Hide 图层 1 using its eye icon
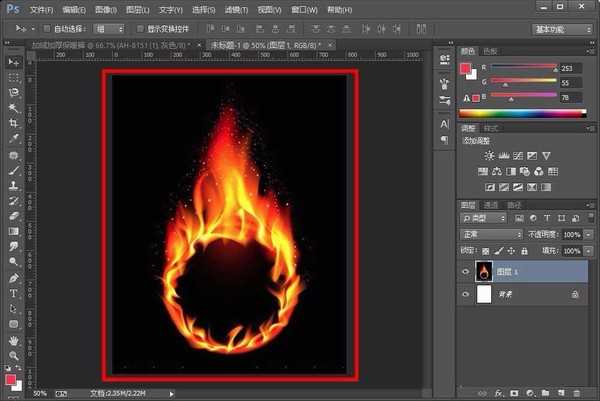The height and width of the screenshot is (401, 600). coord(467,271)
